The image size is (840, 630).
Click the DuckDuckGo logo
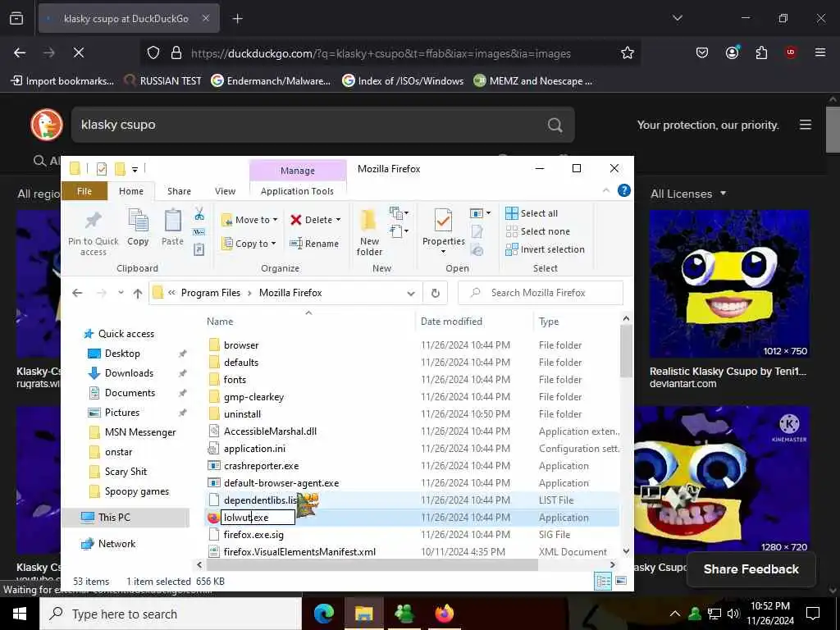[x=47, y=125]
